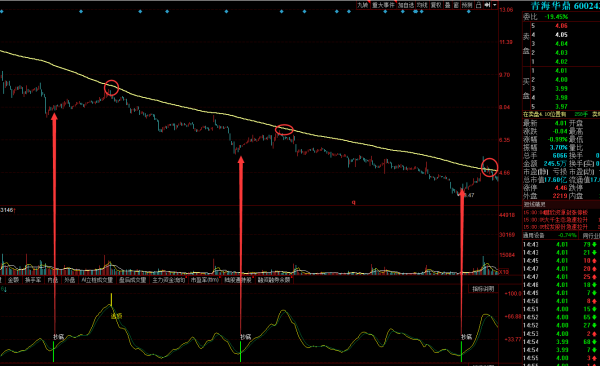Viewport: 600px width, 366px height.
Task: Click the q marker below the price chart
Action: click(354, 202)
